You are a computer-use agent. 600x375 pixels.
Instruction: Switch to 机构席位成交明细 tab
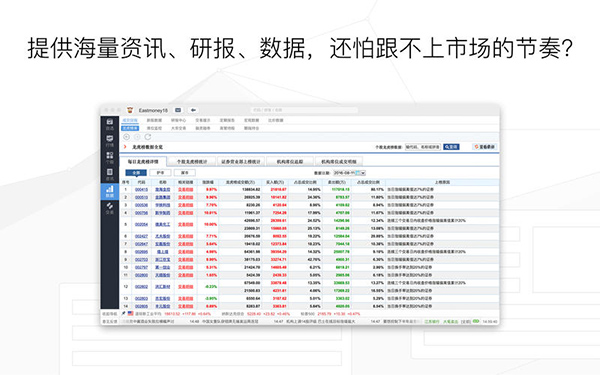click(339, 161)
